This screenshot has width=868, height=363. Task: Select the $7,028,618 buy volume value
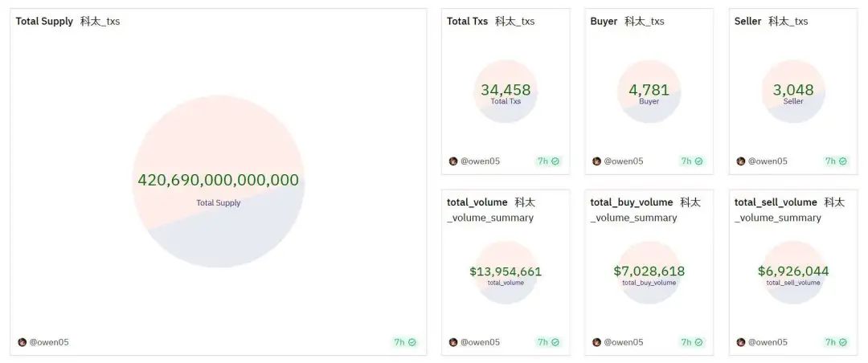click(649, 271)
